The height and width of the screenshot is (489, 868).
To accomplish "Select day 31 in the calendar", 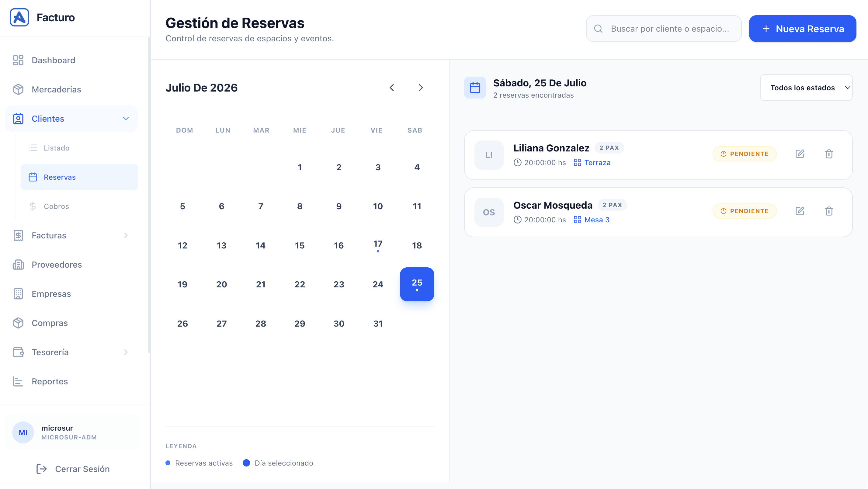I will (x=378, y=324).
